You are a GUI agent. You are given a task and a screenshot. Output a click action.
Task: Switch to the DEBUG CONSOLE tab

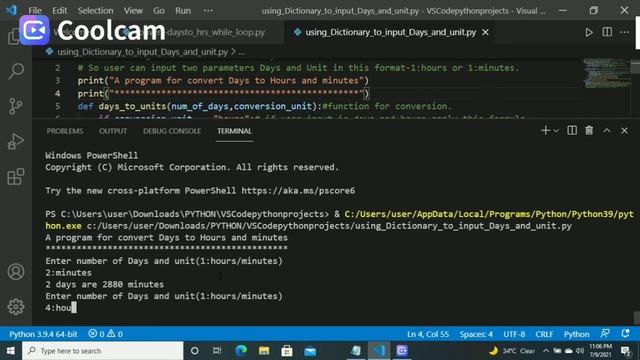point(172,131)
